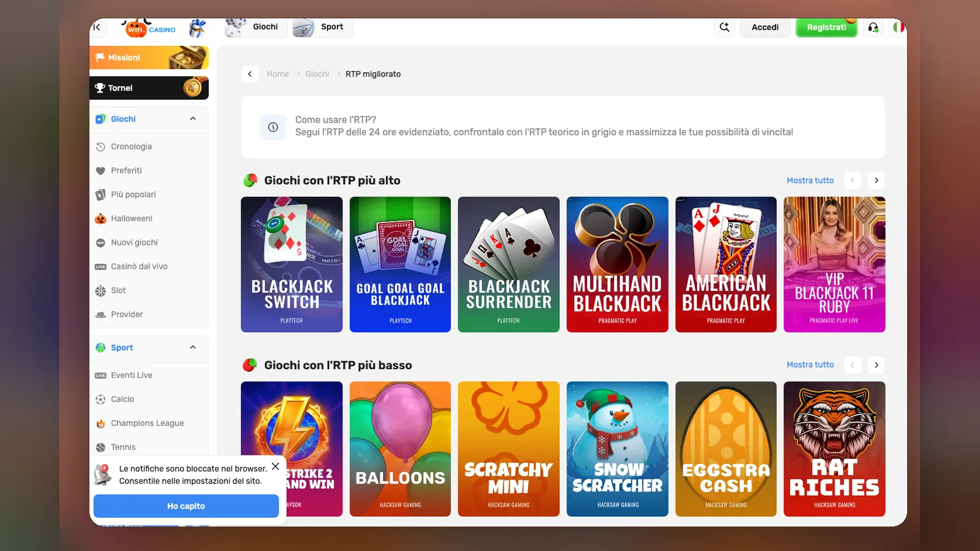This screenshot has height=551, width=980.
Task: Open Scratchy Mini game card
Action: (x=508, y=449)
